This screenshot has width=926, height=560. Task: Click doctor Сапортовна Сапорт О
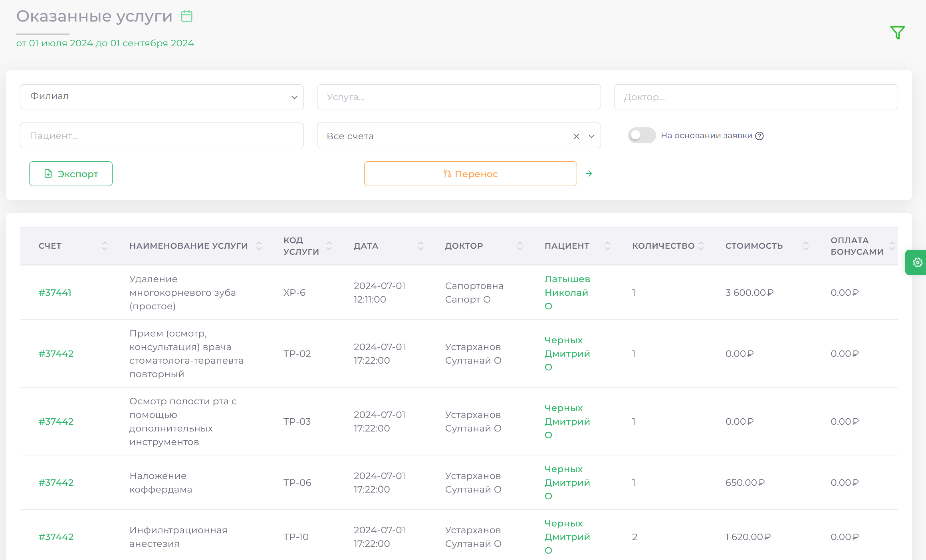pyautogui.click(x=474, y=293)
